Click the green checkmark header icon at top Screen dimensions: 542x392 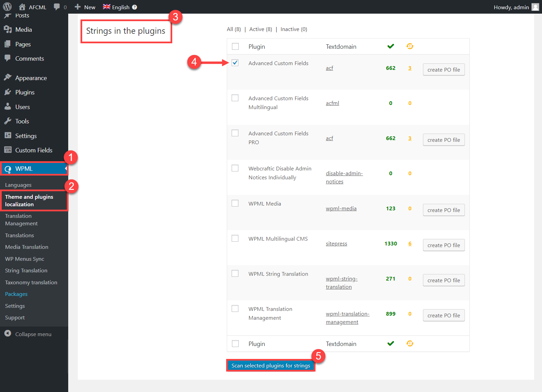(391, 46)
